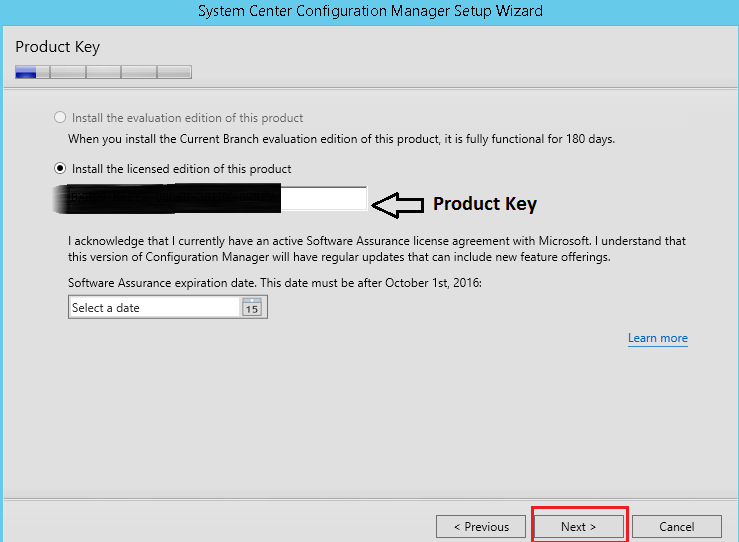Viewport: 739px width, 542px height.
Task: Click the second progress bar segment
Action: [x=67, y=72]
